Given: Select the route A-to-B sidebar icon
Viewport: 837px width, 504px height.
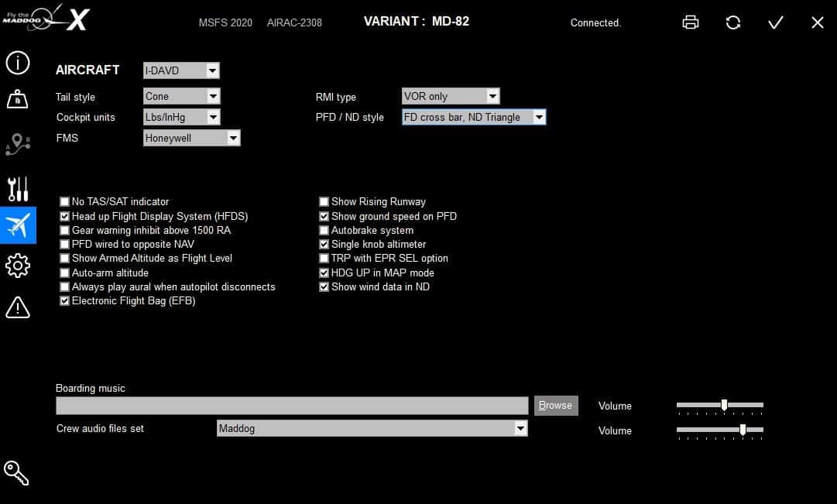Looking at the screenshot, I should point(17,143).
